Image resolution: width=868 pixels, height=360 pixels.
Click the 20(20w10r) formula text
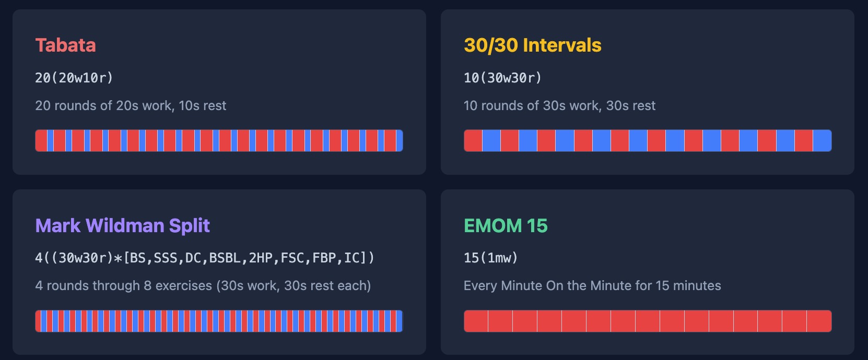coord(74,78)
